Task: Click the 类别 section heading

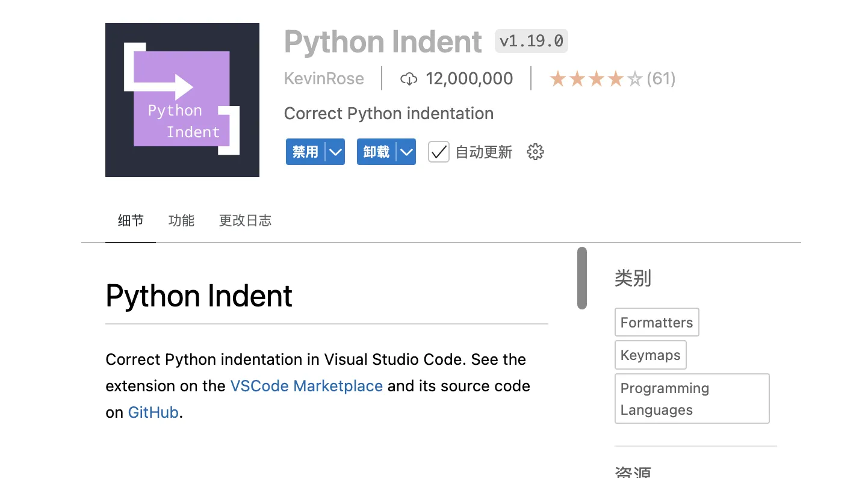Action: 633,278
